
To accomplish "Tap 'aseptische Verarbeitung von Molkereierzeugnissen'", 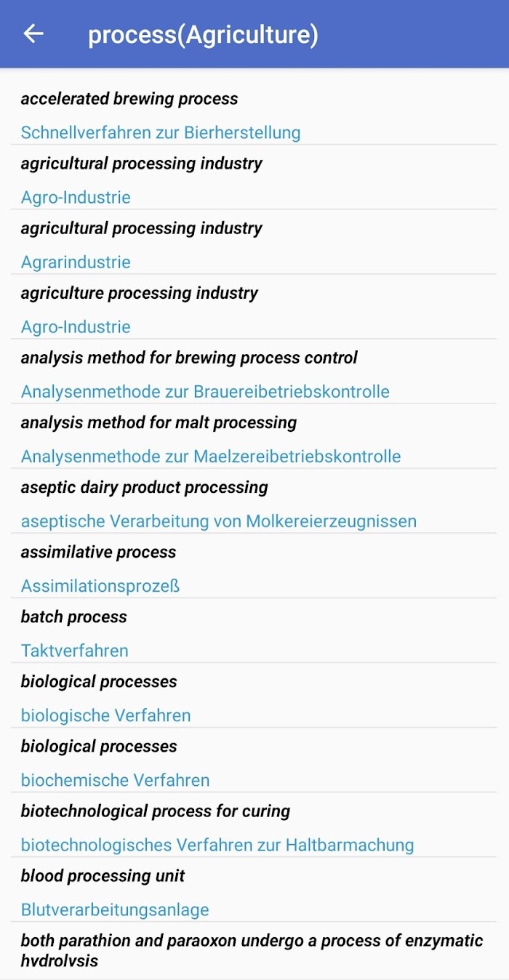I will click(x=219, y=521).
